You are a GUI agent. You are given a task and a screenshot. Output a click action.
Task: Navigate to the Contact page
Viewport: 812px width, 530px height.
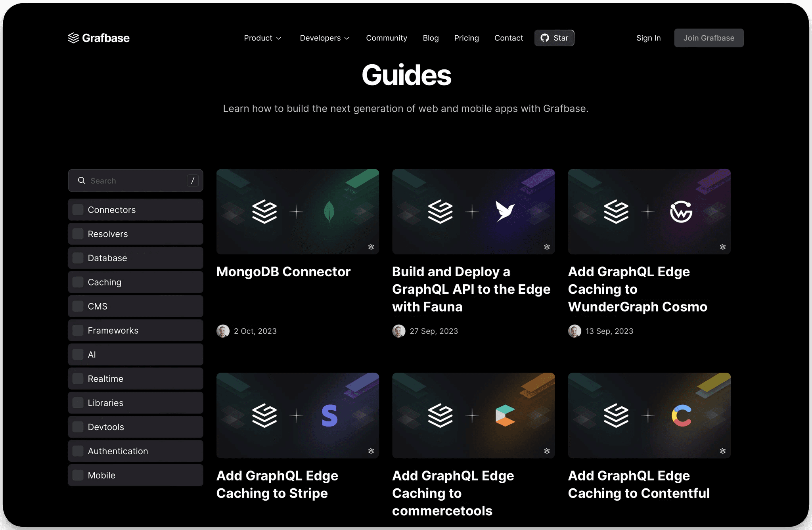tap(509, 38)
